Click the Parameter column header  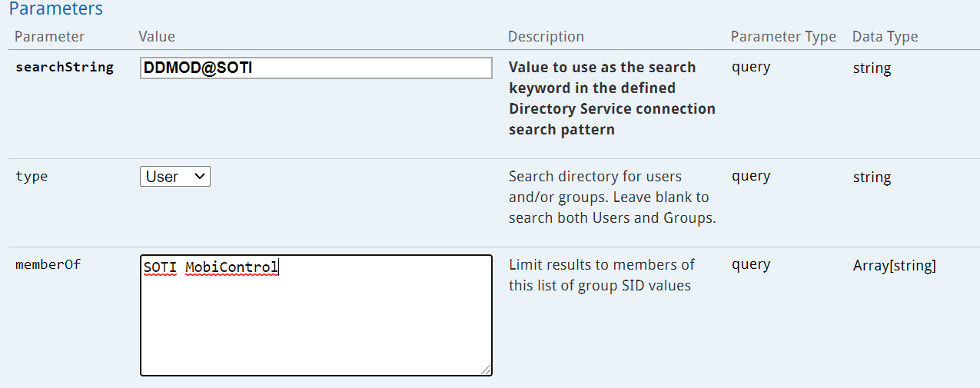pyautogui.click(x=49, y=36)
